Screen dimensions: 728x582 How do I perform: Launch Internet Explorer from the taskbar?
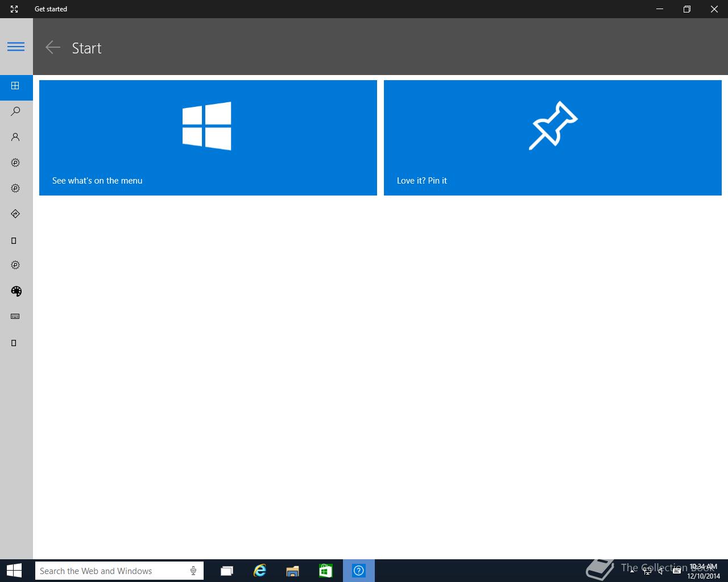point(260,571)
